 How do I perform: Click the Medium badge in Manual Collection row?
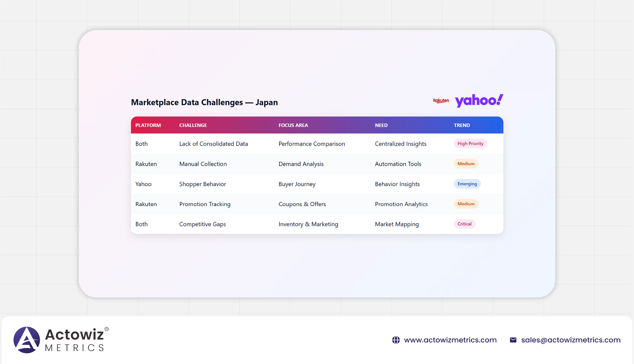(466, 164)
